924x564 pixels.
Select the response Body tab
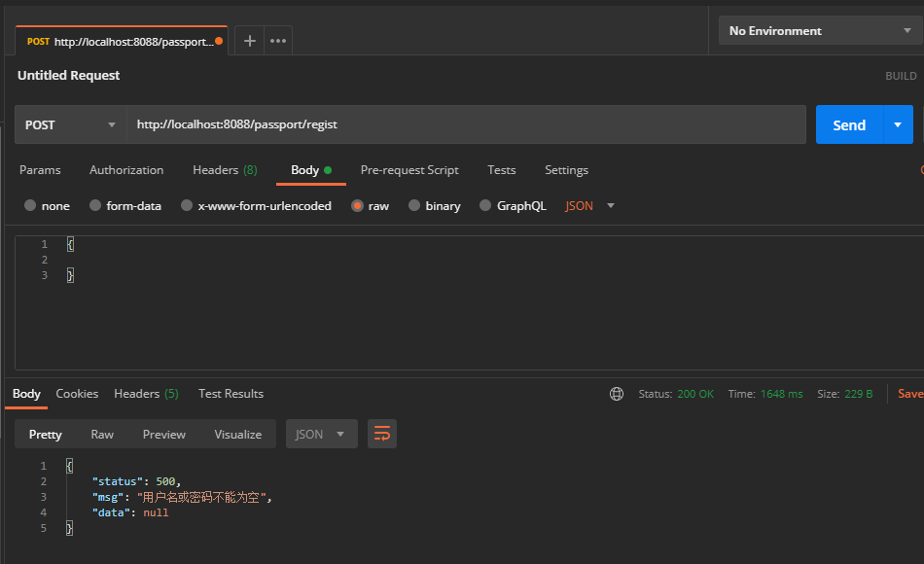click(26, 394)
